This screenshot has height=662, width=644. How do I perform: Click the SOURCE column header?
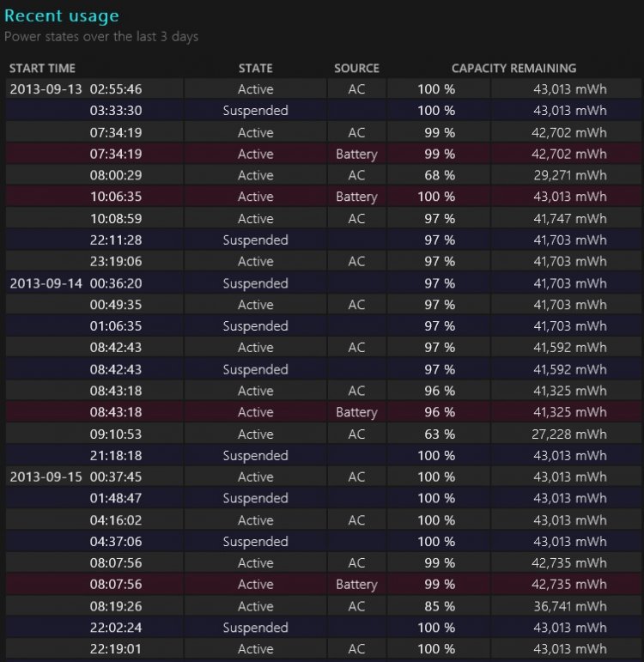coord(356,68)
